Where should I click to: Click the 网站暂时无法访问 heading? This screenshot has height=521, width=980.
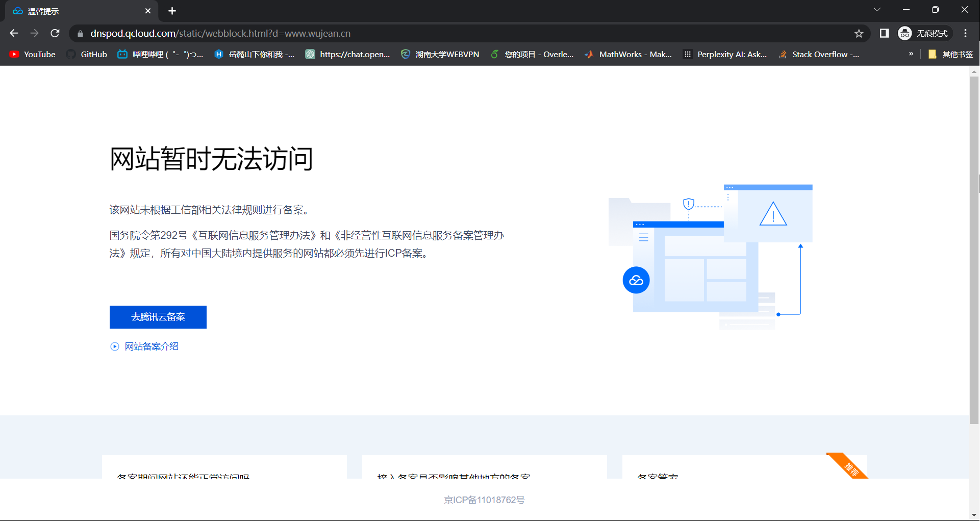[211, 159]
